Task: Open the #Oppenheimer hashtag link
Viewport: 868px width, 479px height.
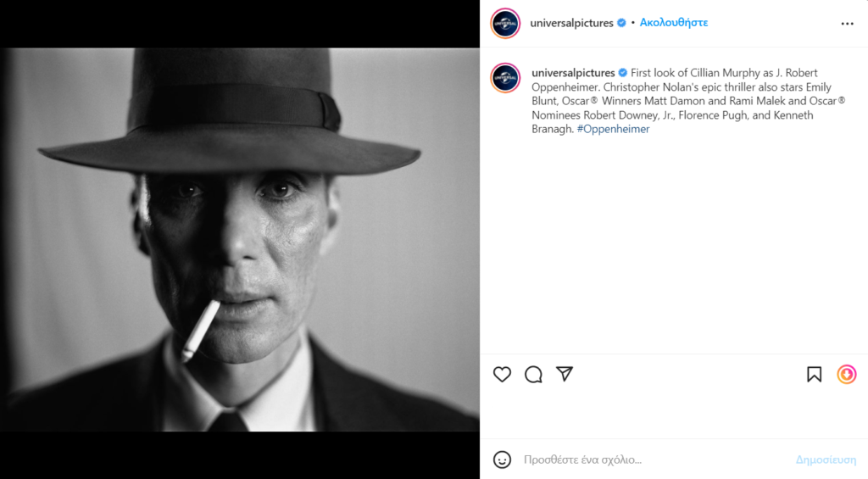Action: coord(613,129)
